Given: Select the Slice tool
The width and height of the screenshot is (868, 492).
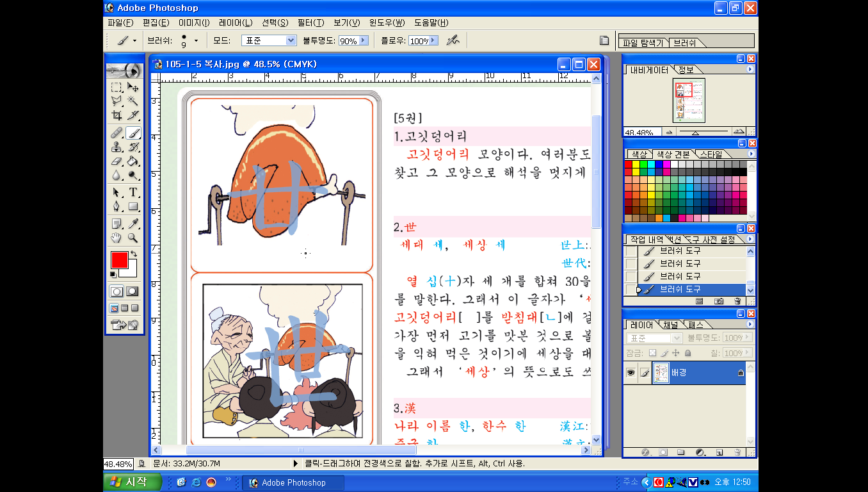Looking at the screenshot, I should [x=133, y=115].
